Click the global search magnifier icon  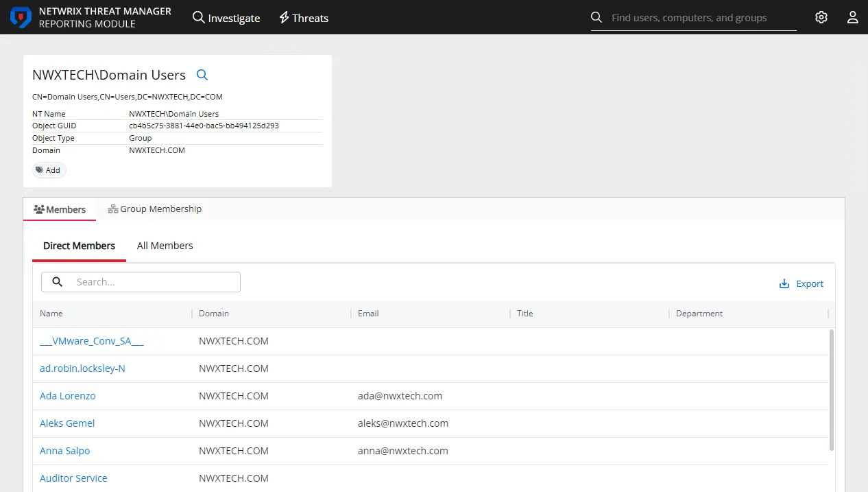coord(596,17)
